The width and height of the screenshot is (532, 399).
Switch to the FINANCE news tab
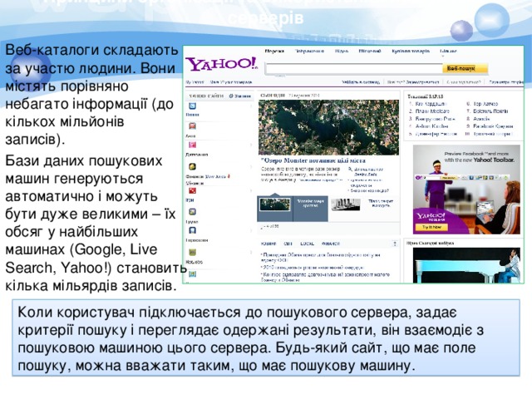pos(331,244)
